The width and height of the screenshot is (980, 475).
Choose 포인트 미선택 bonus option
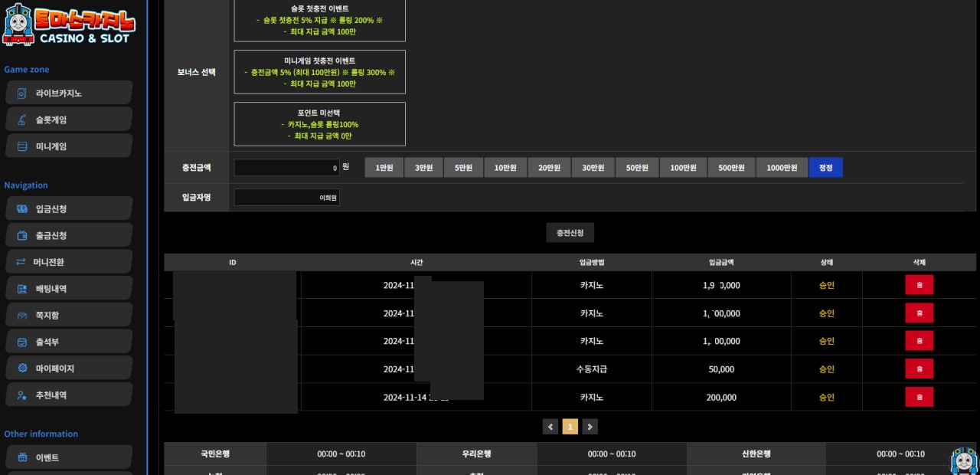(319, 124)
